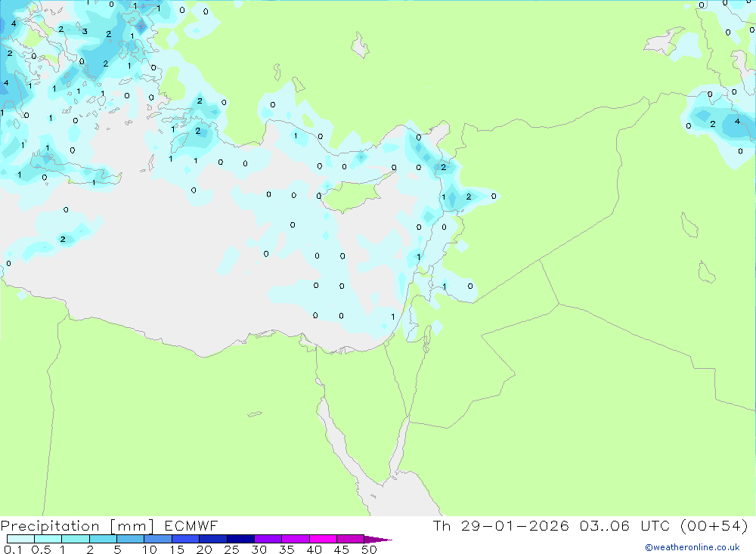The image size is (756, 554).
Task: Click the '(00+54)' forecast offset label
Action: pyautogui.click(x=714, y=525)
